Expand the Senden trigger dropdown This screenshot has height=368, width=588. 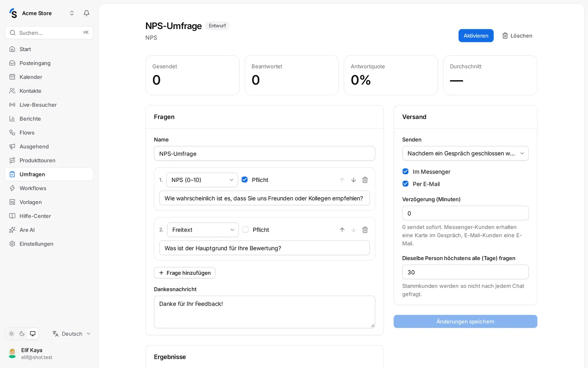click(x=465, y=153)
